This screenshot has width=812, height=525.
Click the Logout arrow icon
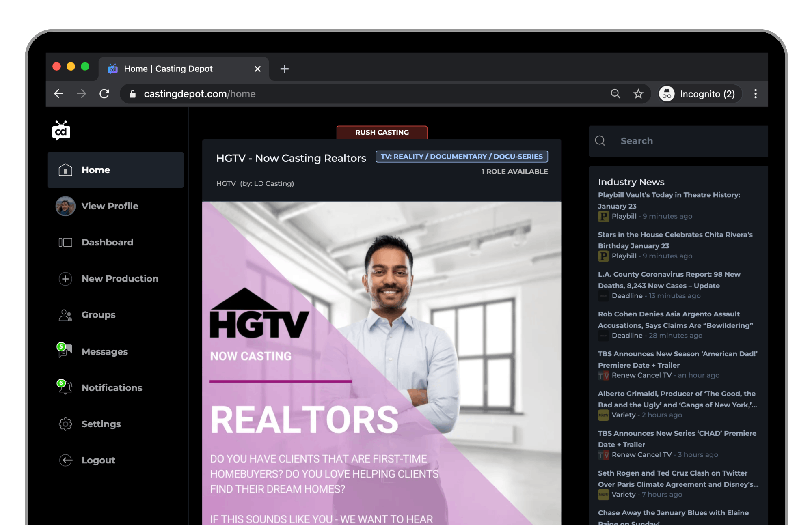coord(65,460)
